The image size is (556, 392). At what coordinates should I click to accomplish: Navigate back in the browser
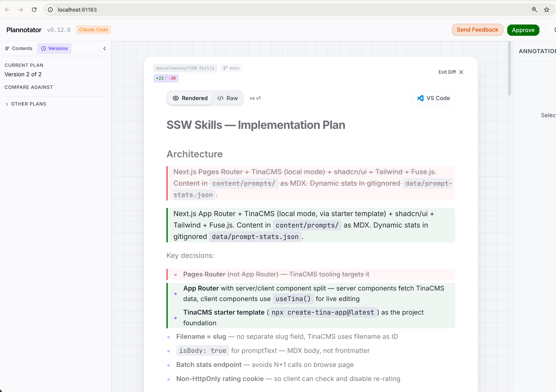pos(7,10)
